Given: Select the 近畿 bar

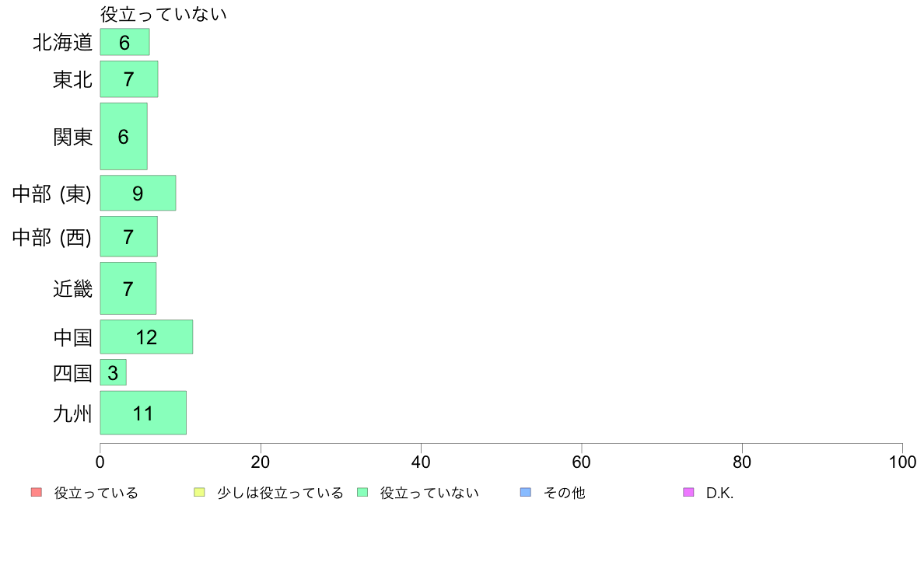Looking at the screenshot, I should (x=128, y=288).
